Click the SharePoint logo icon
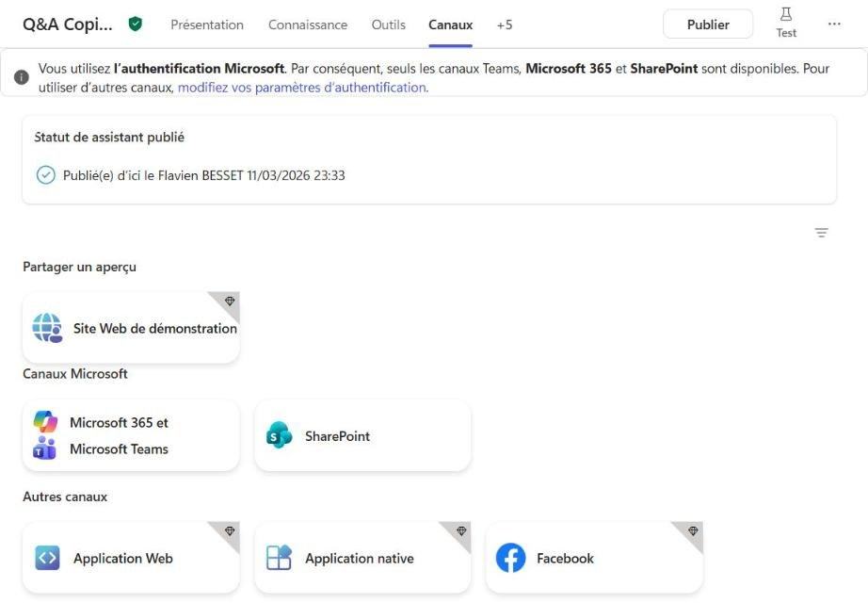Image resolution: width=868 pixels, height=603 pixels. pyautogui.click(x=279, y=435)
